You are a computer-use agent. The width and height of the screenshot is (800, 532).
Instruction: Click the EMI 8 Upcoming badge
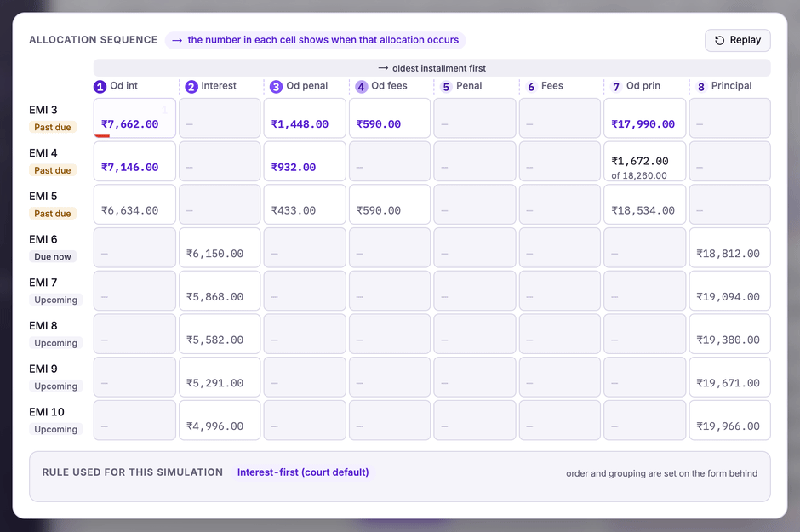[55, 343]
